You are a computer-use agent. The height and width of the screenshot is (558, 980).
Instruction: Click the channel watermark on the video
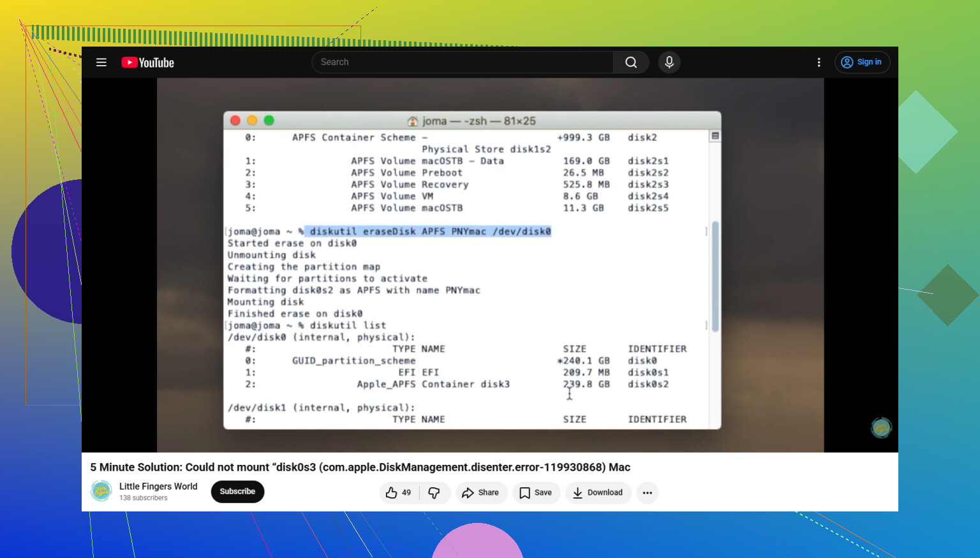[x=881, y=428]
